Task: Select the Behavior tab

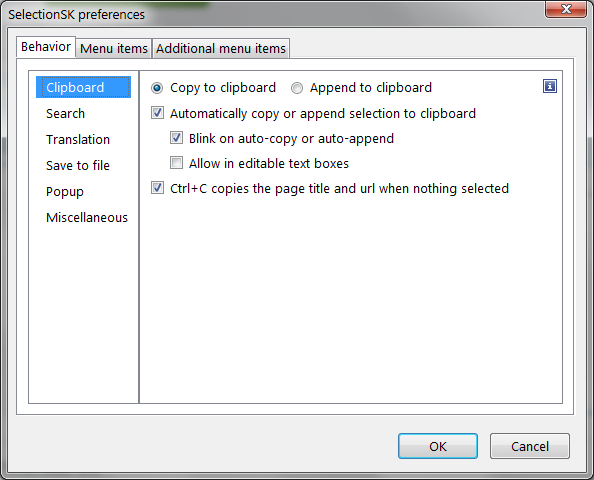Action: click(x=46, y=47)
